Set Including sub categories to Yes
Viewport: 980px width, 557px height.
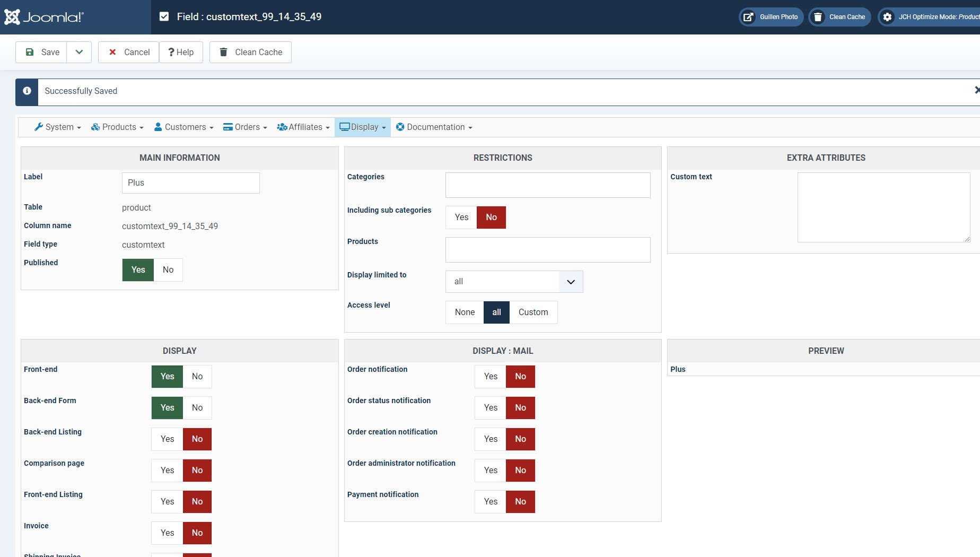pyautogui.click(x=461, y=217)
